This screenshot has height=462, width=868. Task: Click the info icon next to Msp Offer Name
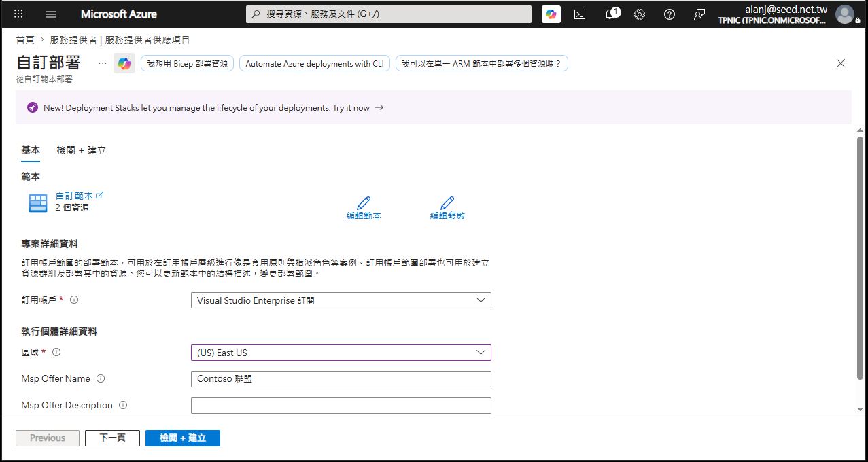click(101, 378)
